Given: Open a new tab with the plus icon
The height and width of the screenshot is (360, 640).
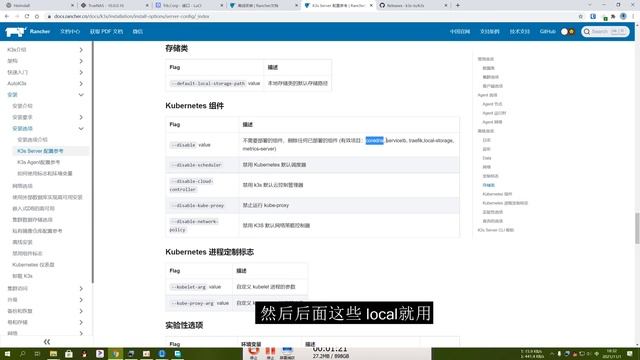Looking at the screenshot, I should 458,5.
